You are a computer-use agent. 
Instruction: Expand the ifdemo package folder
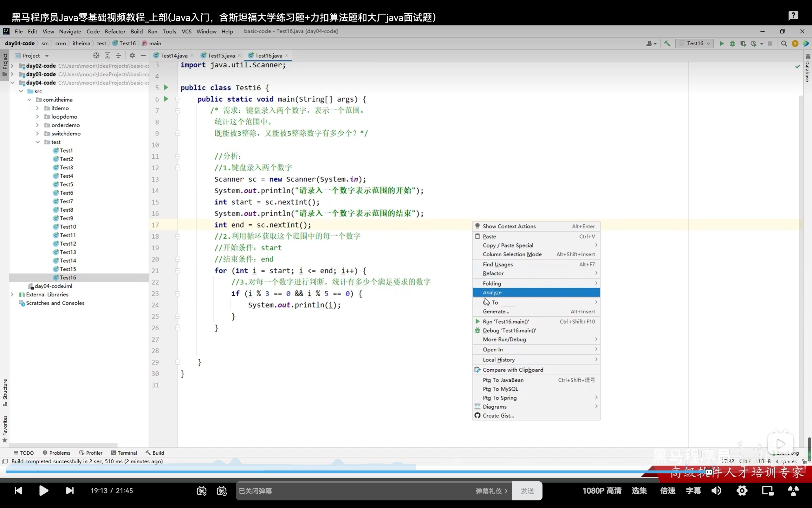[x=38, y=108]
